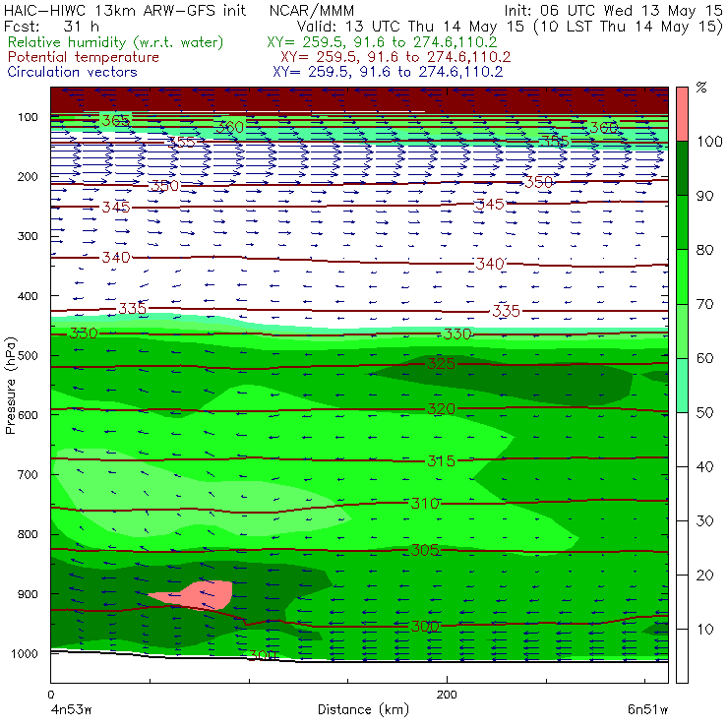The height and width of the screenshot is (728, 728).
Task: Click the 70–80% bright green colorbar segment
Action: 682,276
